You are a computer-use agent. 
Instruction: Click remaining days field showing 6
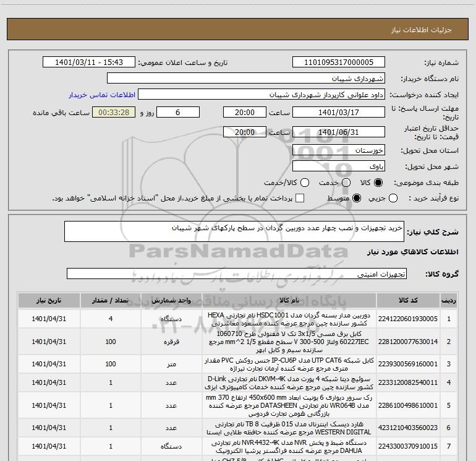click(178, 112)
